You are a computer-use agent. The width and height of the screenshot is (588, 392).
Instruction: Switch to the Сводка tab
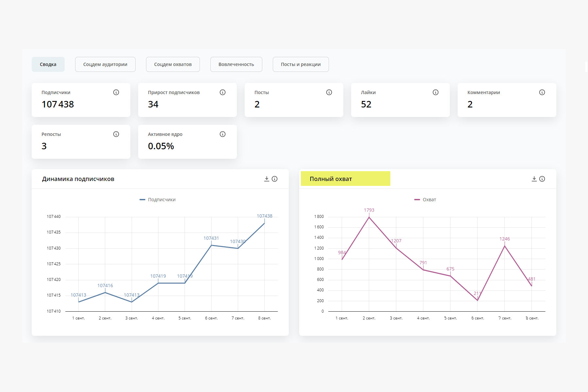tap(48, 64)
